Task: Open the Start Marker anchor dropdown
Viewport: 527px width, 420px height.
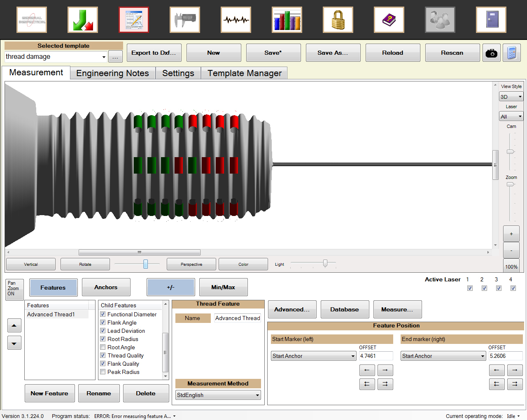Action: point(313,356)
